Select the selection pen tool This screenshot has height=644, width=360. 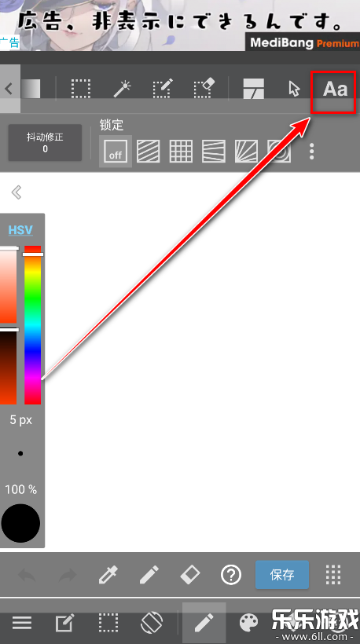tap(163, 89)
